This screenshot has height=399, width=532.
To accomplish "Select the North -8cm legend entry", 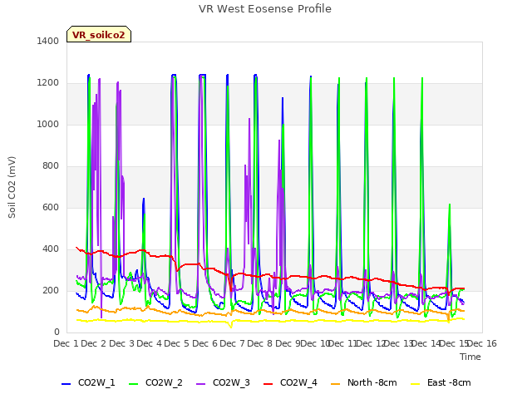I will click(364, 382).
